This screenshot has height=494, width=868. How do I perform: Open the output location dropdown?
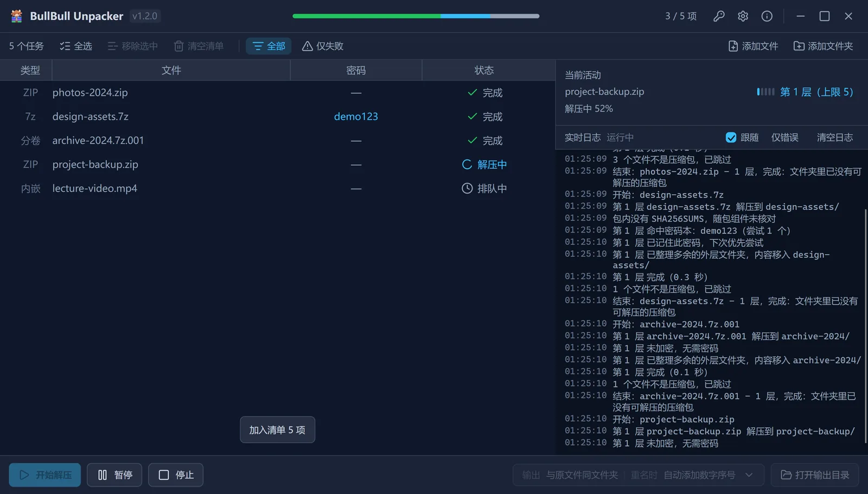[x=639, y=475]
